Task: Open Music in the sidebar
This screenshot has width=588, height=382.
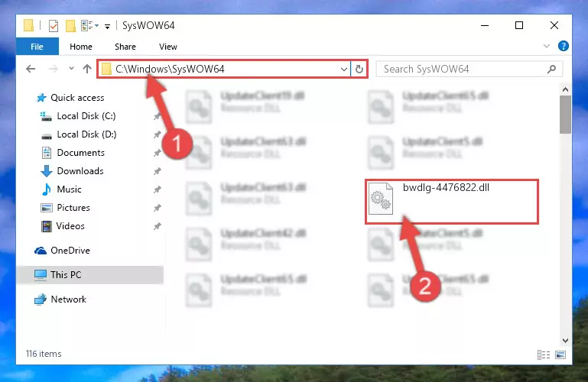Action: tap(61, 189)
